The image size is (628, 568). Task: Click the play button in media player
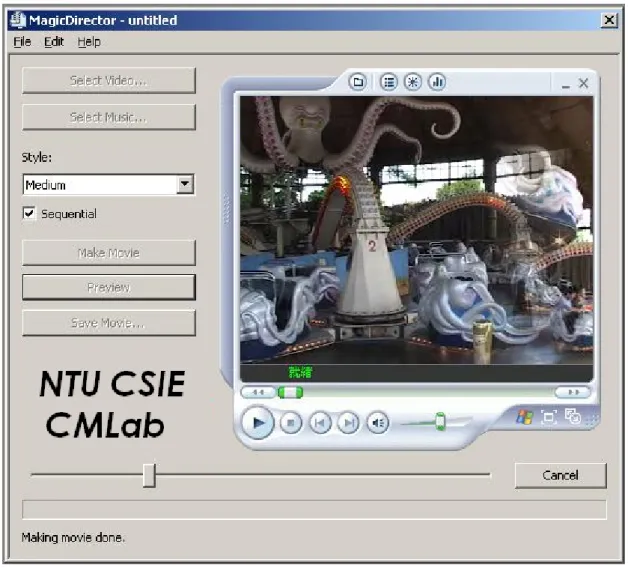coord(258,422)
